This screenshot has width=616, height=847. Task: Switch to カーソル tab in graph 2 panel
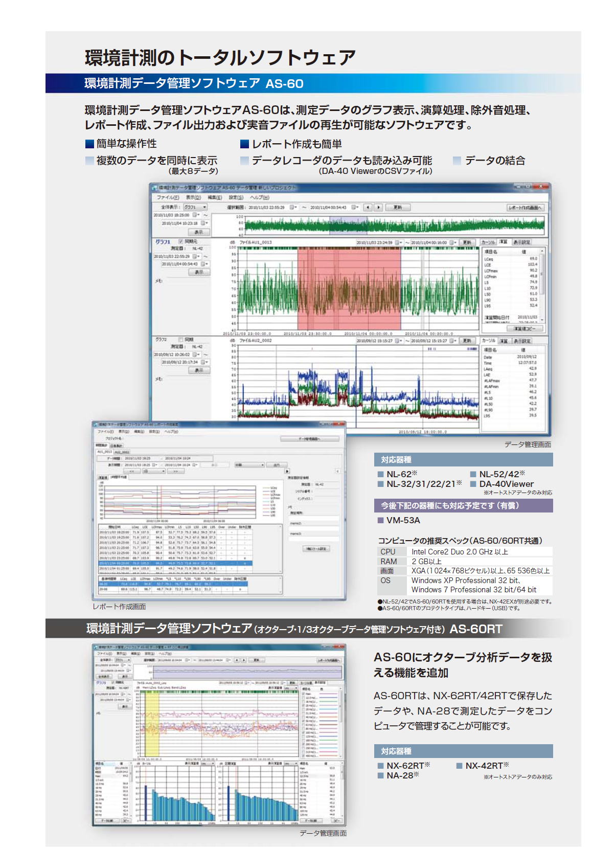489,340
